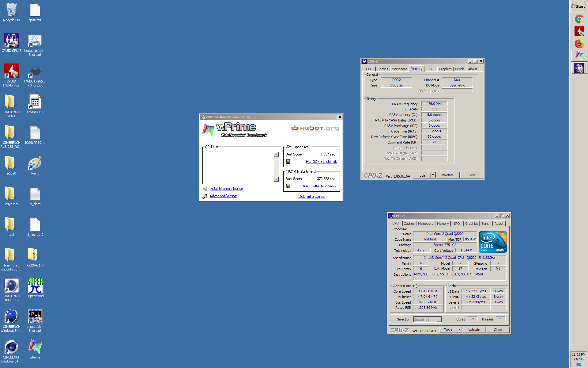Run the 1024M Benchmark in wPrime
588x368 pixels.
(x=319, y=186)
